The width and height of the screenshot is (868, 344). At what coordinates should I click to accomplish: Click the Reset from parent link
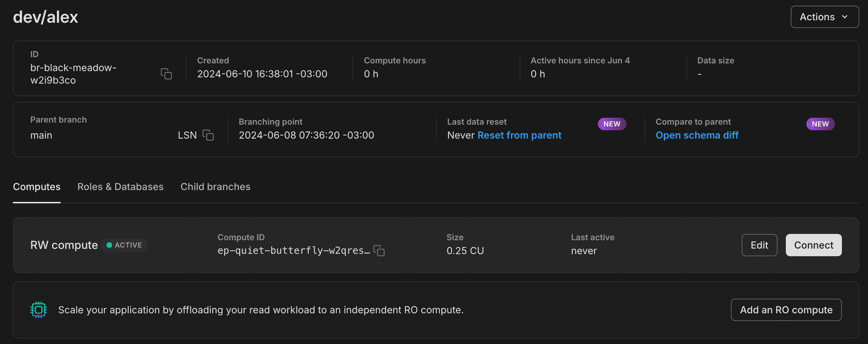coord(519,135)
